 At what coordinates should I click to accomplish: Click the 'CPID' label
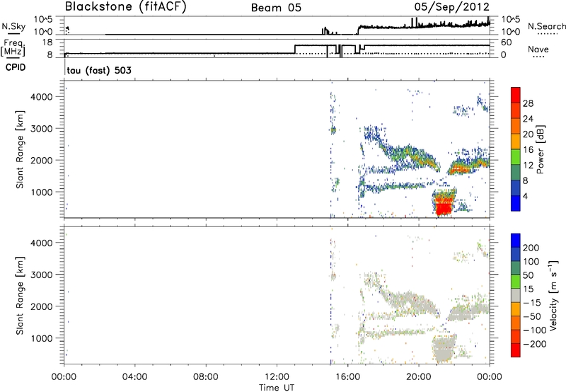(x=16, y=67)
